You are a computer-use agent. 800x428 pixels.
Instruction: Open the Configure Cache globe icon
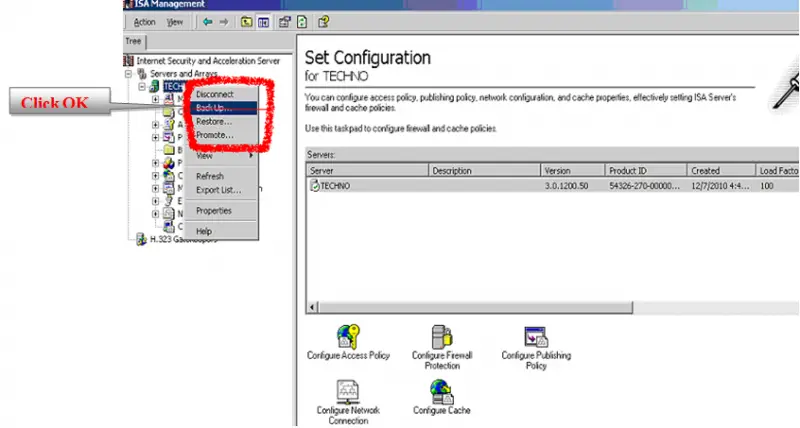441,392
